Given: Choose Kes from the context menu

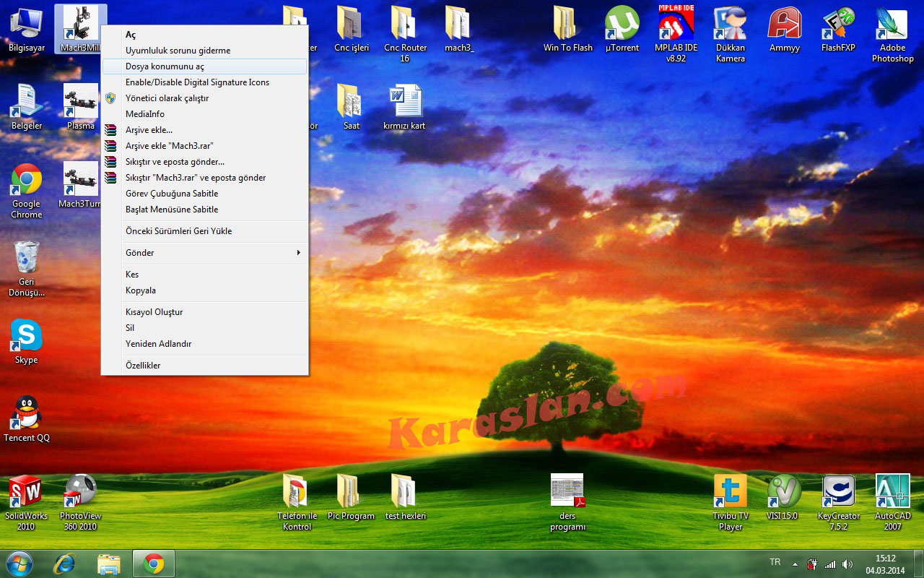Looking at the screenshot, I should coord(205,275).
